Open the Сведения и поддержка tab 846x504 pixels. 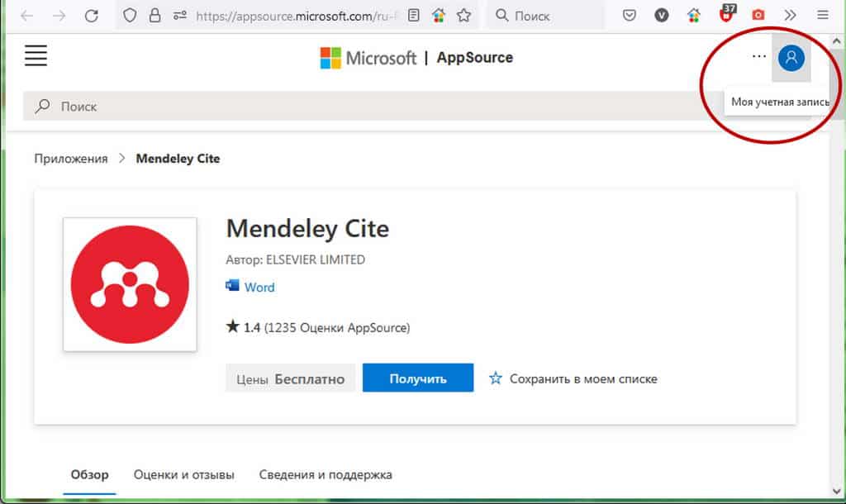point(326,475)
